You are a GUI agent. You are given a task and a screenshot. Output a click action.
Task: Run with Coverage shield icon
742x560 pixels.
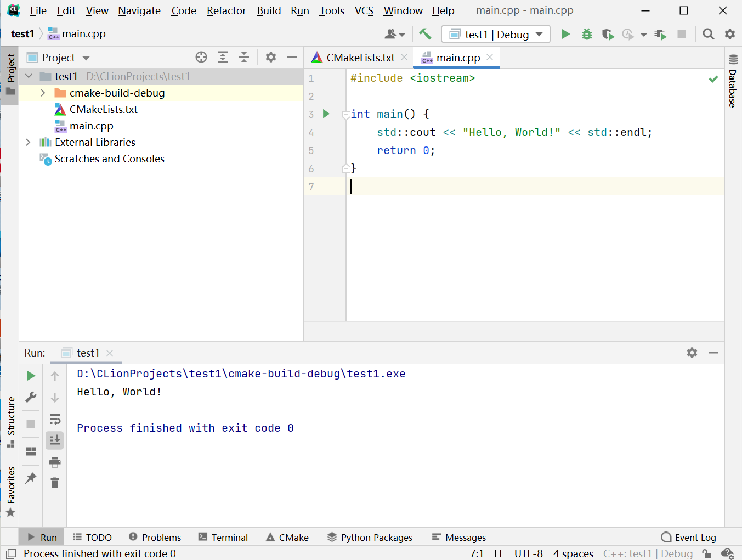608,34
